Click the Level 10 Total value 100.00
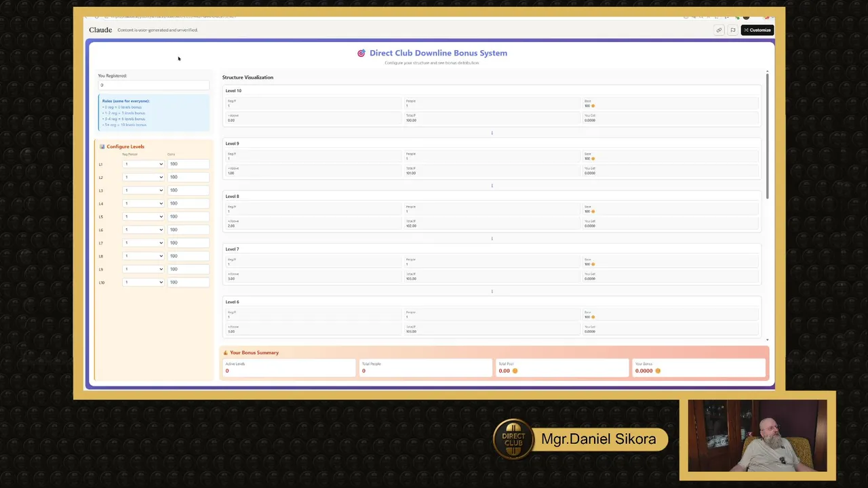Screen dimensions: 868x488 [411, 120]
